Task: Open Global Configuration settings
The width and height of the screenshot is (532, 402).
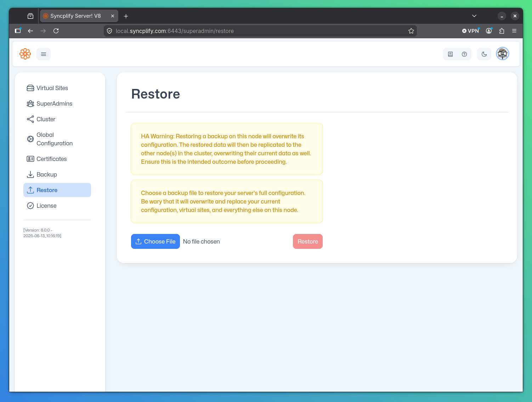Action: 57,139
